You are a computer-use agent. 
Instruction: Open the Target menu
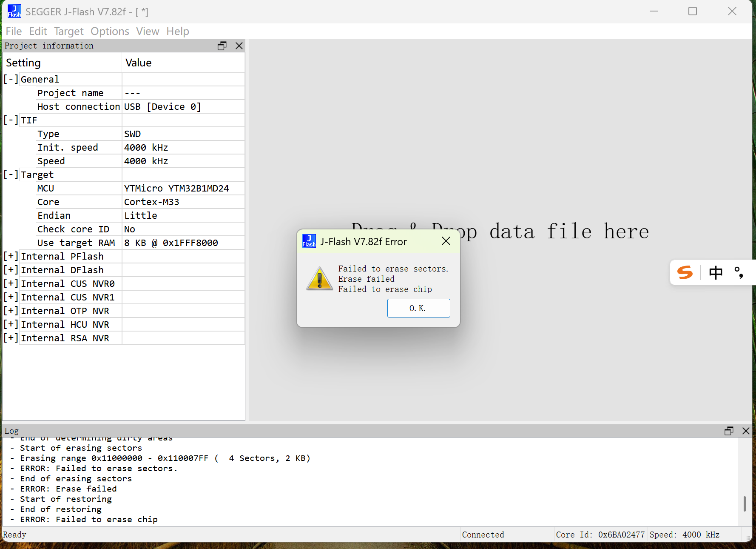click(x=69, y=31)
